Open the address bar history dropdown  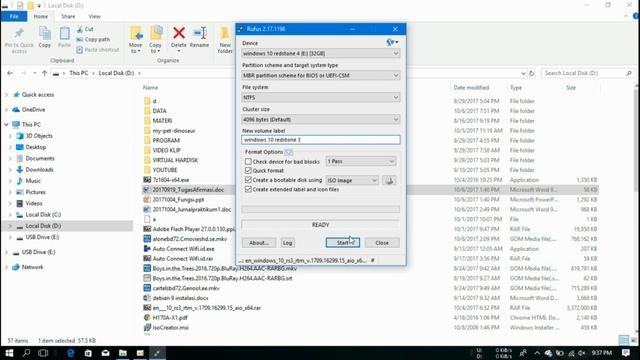click(523, 73)
